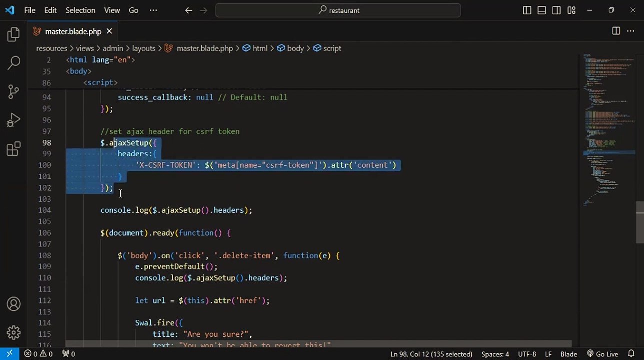Click views in the breadcrumb

click(85, 48)
